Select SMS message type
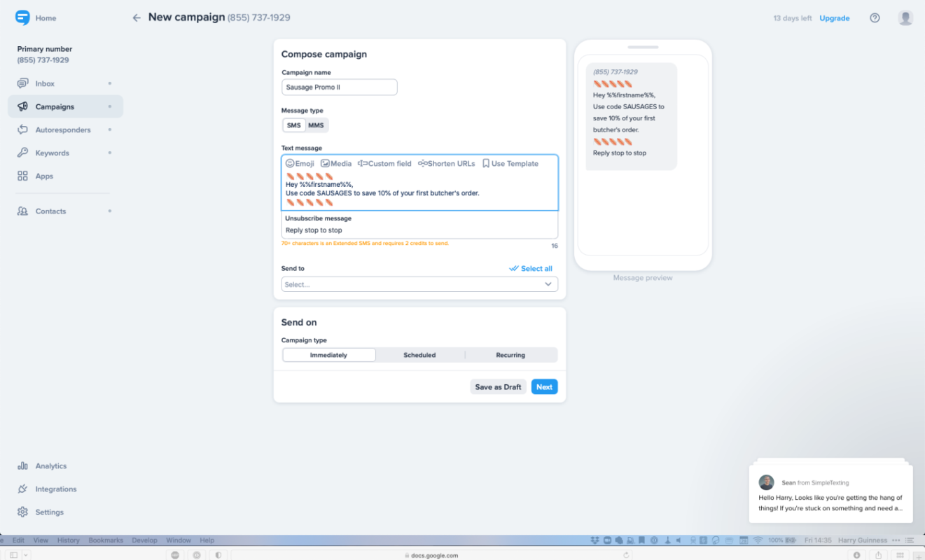Screen dimensions: 925x560 pos(294,125)
